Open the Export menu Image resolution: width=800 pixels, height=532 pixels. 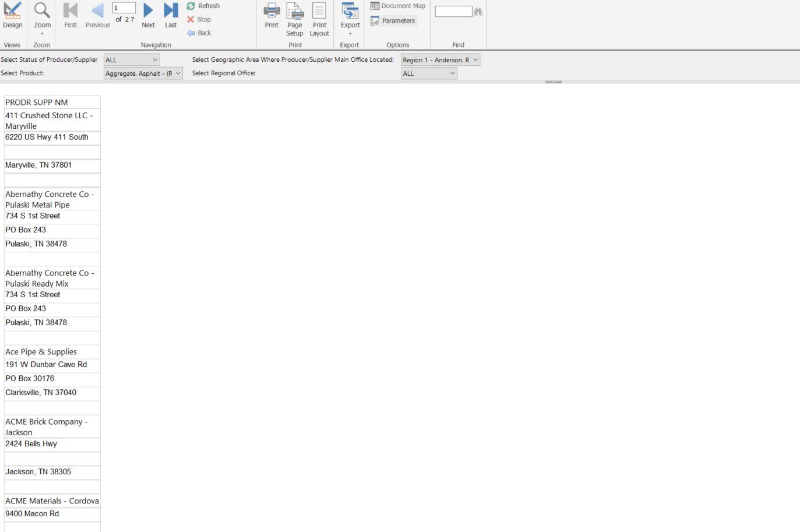coord(350,19)
